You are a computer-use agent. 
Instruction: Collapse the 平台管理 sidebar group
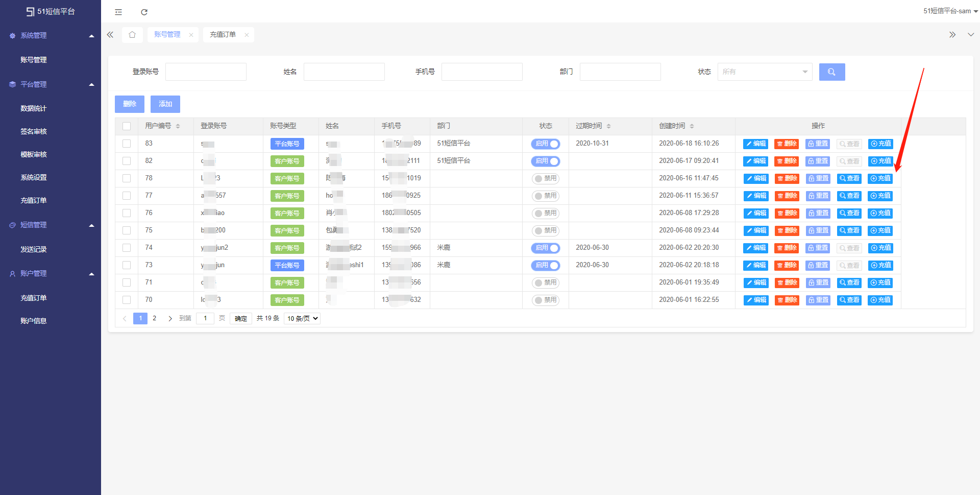click(51, 84)
